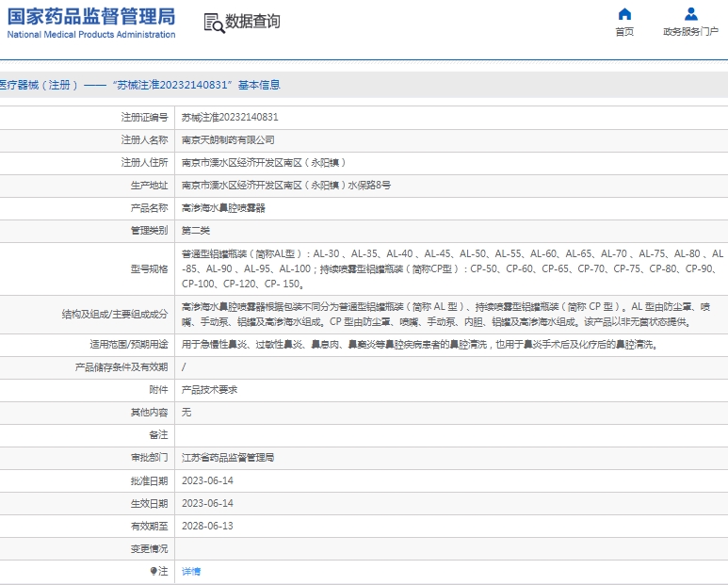Click the 医疗器械（注册）基本信息 page heading
Screen dimensions: 728x585
tap(139, 85)
